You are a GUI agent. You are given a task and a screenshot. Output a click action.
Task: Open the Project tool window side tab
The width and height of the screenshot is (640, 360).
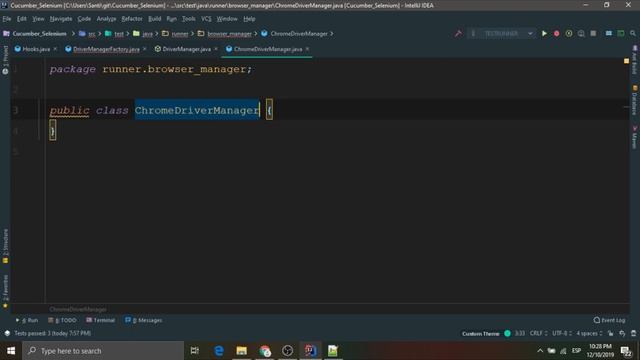point(5,60)
